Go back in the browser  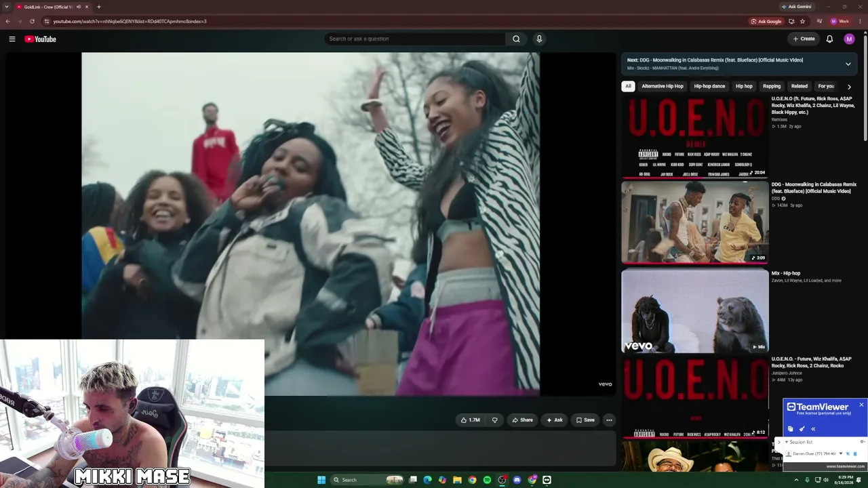click(8, 21)
